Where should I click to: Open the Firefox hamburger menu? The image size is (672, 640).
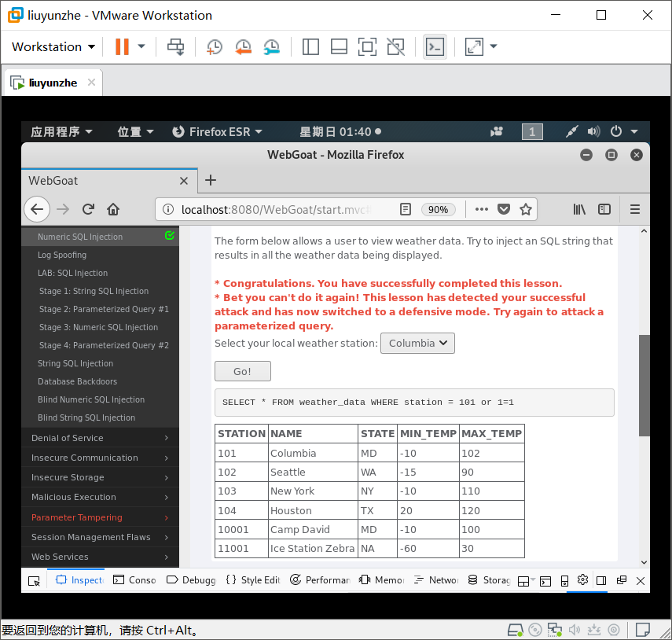[635, 209]
